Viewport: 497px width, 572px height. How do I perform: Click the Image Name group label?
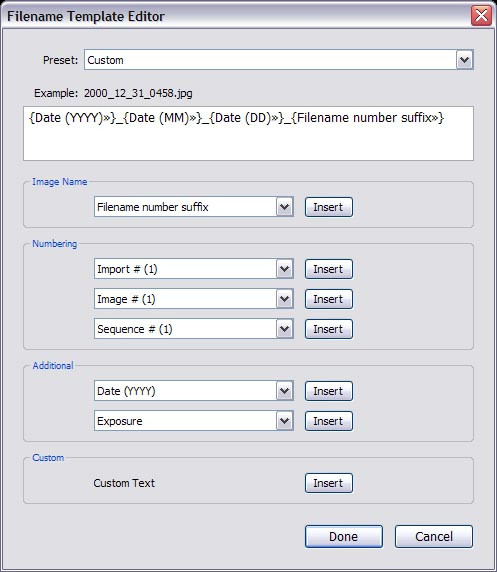point(59,182)
